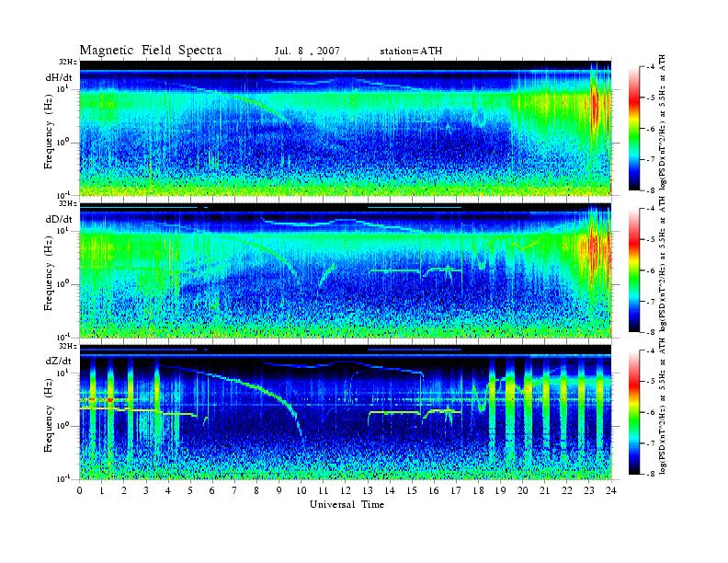The image size is (728, 563).
Task: Click the hour 24 tick label
Action: [x=611, y=490]
